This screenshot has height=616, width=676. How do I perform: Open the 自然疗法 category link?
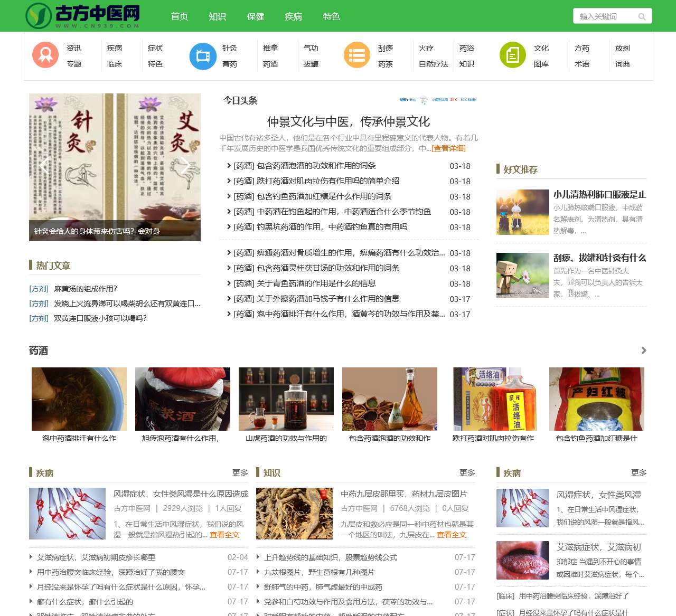tap(434, 64)
